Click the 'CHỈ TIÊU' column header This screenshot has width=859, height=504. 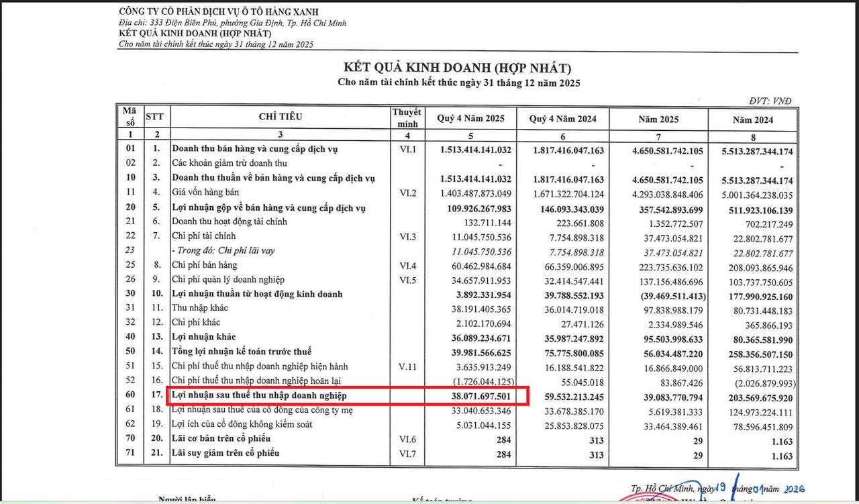pyautogui.click(x=281, y=117)
